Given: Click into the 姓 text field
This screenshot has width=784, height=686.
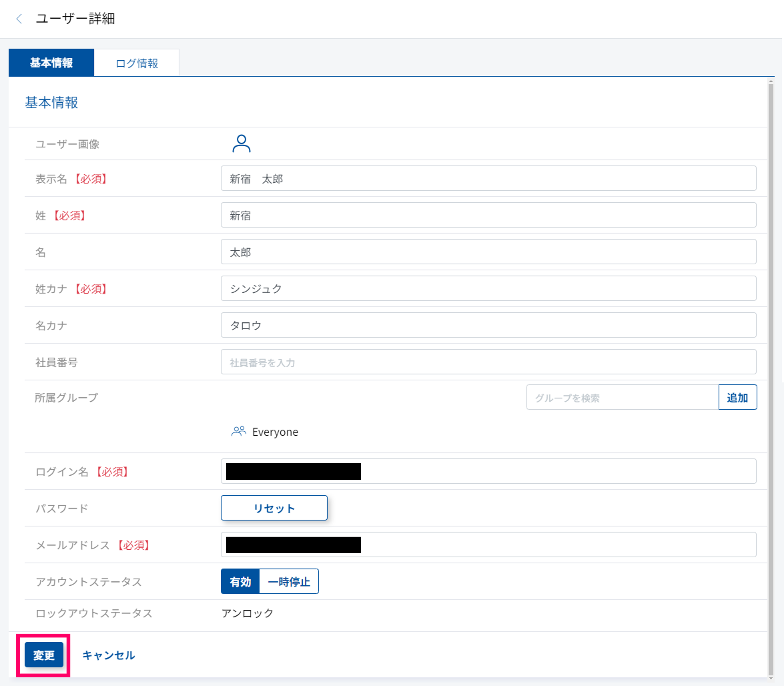Looking at the screenshot, I should 488,215.
